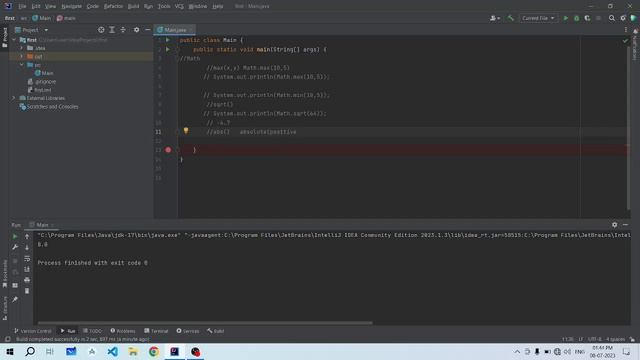Open the Navigate menu
Image resolution: width=640 pixels, height=360 pixels.
(71, 6)
